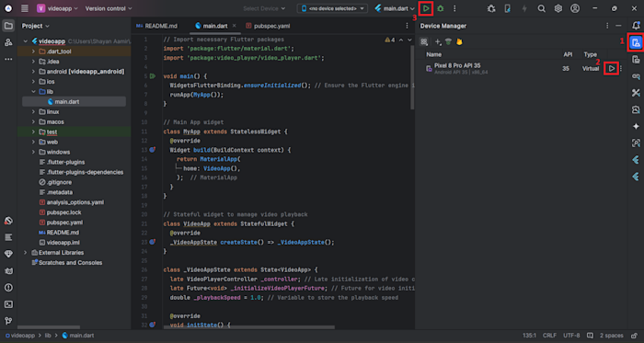Close the main.dart tab
The width and height of the screenshot is (644, 343).
[x=235, y=26]
